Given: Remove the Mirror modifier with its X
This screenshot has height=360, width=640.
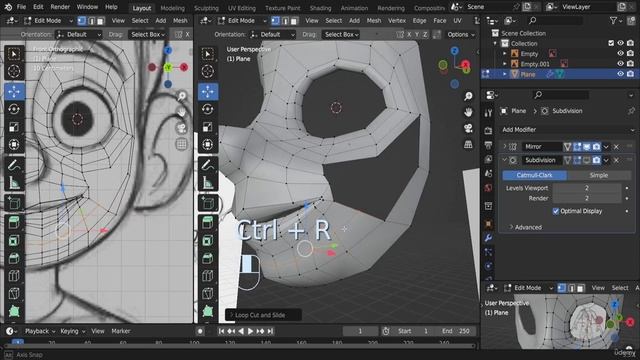Looking at the screenshot, I should click(x=616, y=147).
